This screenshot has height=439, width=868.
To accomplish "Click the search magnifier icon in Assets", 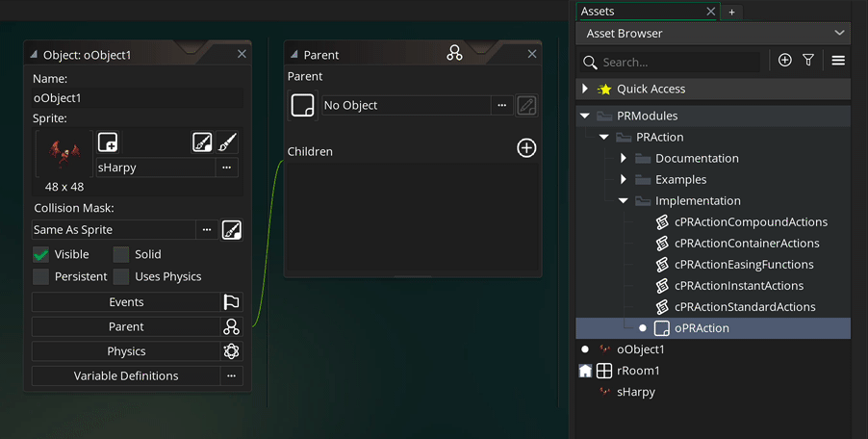I will tap(591, 62).
